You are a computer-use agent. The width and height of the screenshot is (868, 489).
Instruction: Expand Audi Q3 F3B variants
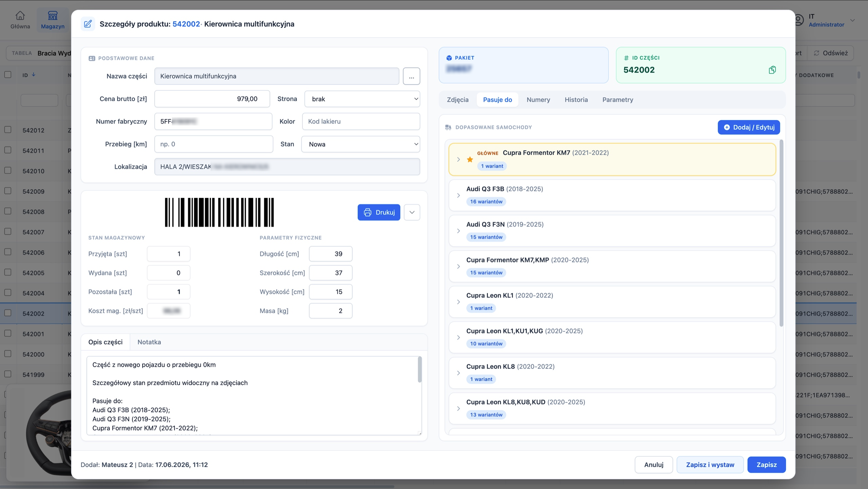[458, 195]
